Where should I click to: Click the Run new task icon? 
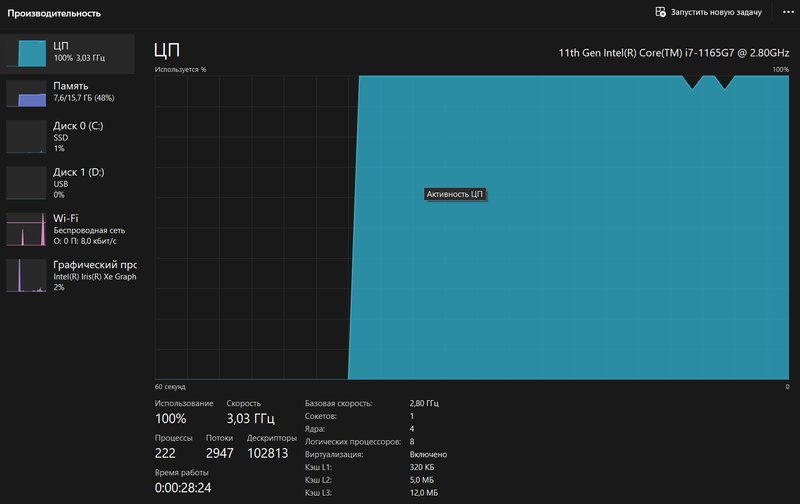(x=660, y=12)
